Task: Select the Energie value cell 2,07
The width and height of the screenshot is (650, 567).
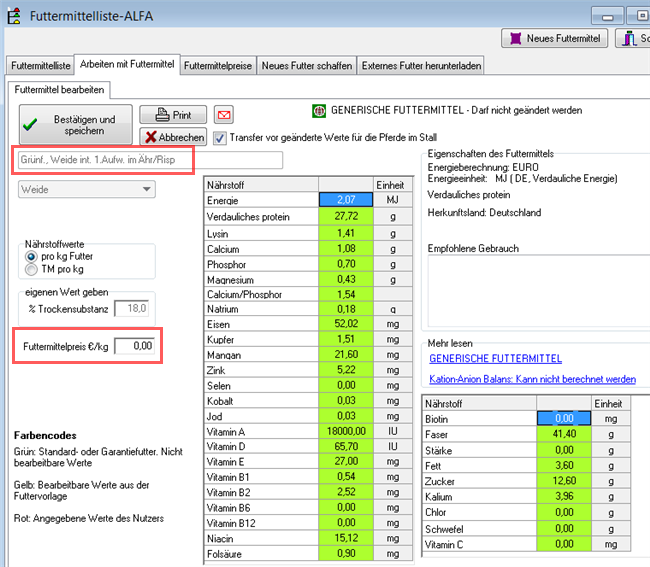Action: tap(346, 200)
